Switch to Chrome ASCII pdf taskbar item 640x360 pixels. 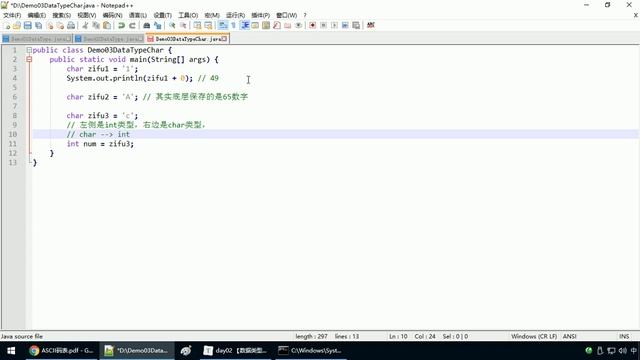pyautogui.click(x=61, y=351)
